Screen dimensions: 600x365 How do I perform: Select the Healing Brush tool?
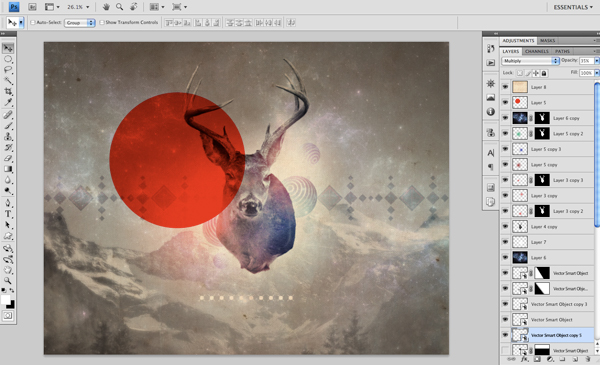tap(8, 115)
